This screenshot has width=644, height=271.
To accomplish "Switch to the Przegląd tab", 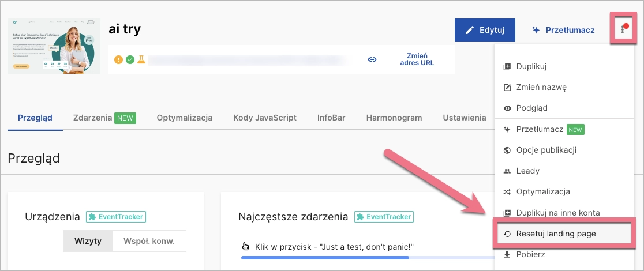I will pos(35,118).
